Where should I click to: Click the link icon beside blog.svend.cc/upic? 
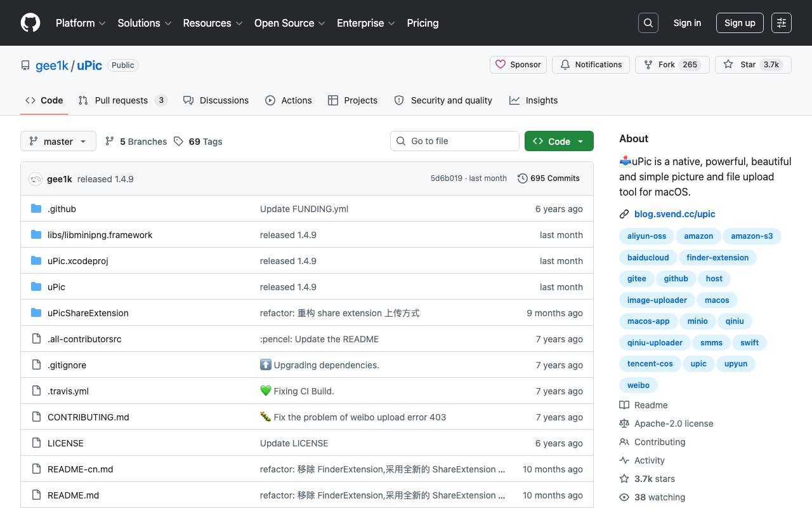coord(624,214)
